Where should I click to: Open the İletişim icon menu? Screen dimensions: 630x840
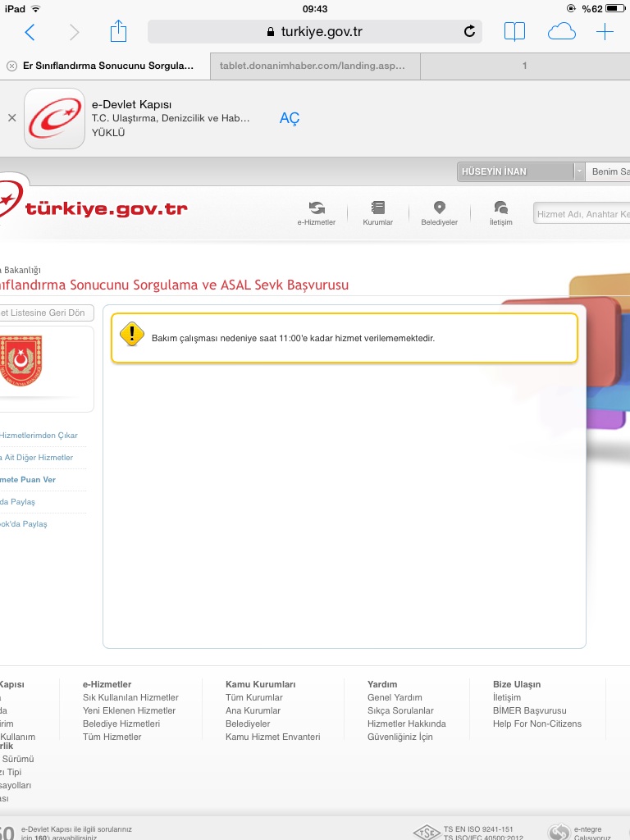click(x=501, y=213)
